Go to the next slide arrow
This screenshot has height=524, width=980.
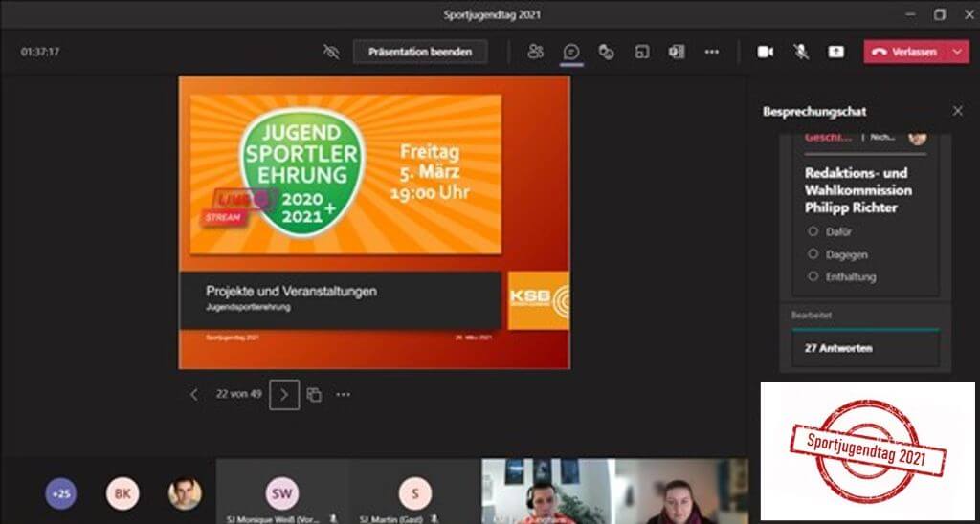coord(284,394)
